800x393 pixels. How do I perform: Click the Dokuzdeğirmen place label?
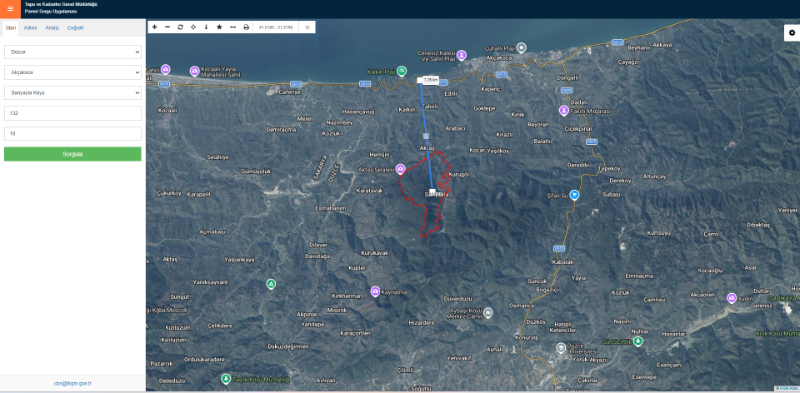[288, 347]
